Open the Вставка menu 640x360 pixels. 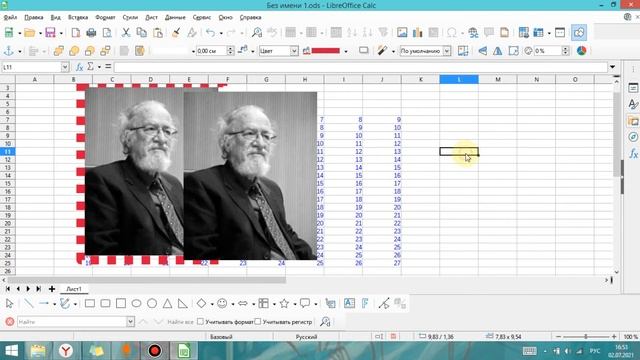78,17
